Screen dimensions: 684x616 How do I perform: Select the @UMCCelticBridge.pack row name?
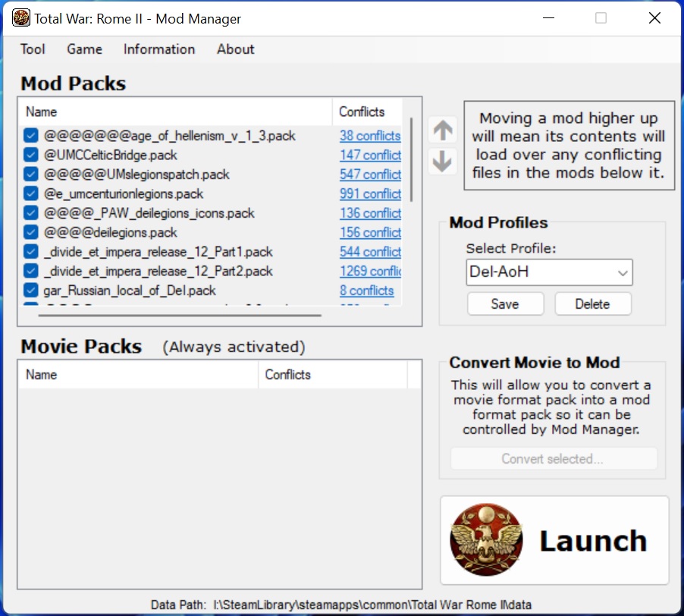[x=111, y=155]
